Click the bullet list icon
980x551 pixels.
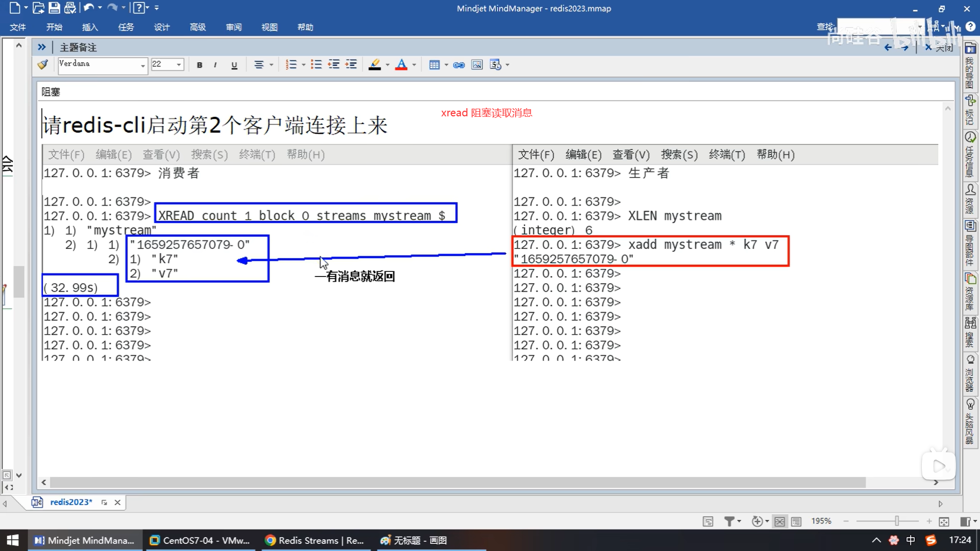316,65
